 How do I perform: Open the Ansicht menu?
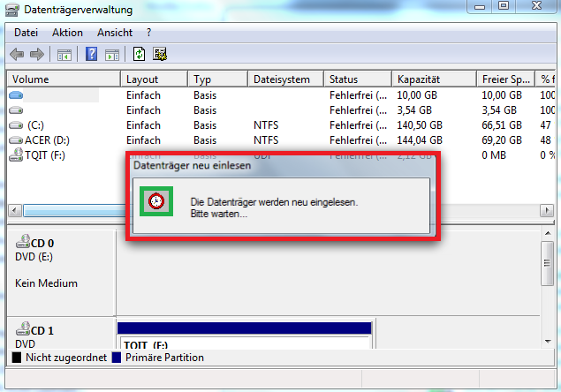(x=114, y=33)
